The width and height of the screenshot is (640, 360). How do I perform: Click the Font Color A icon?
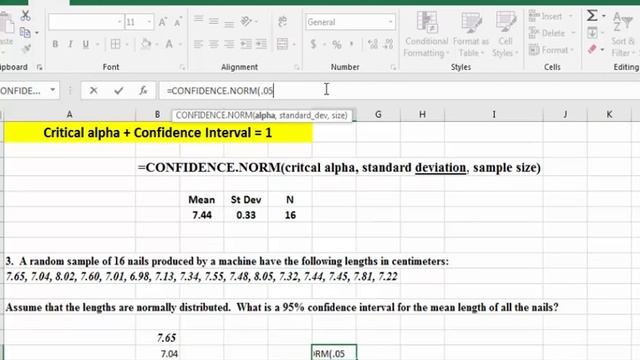coord(169,44)
